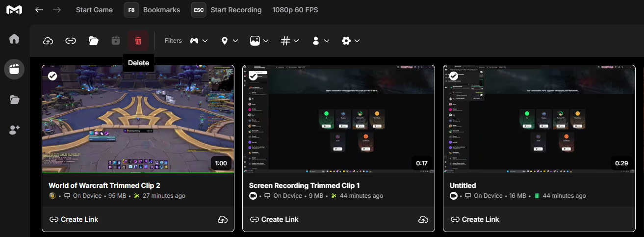Click On Device under the Untitled clip
Screen dimensions: 644x237
coord(488,196)
